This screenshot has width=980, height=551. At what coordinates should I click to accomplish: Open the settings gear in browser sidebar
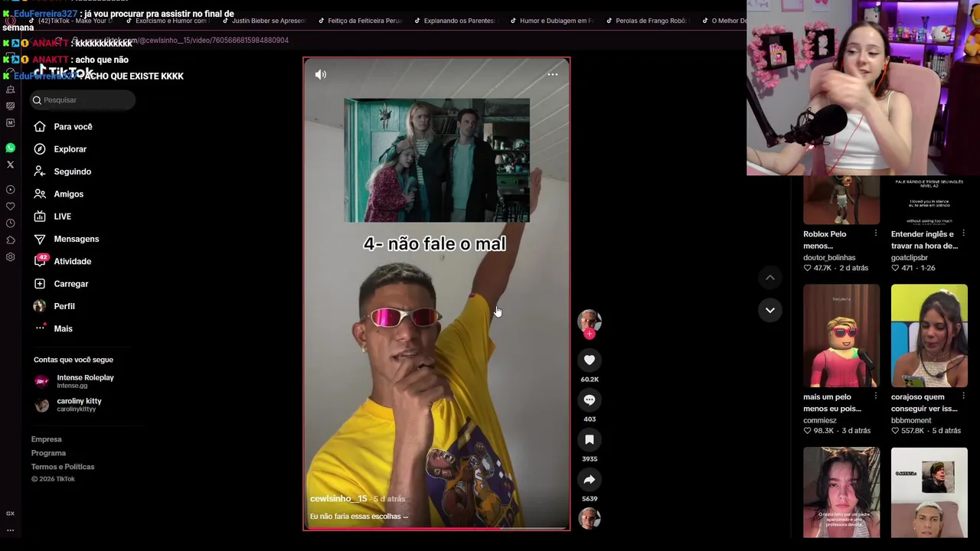coord(10,257)
